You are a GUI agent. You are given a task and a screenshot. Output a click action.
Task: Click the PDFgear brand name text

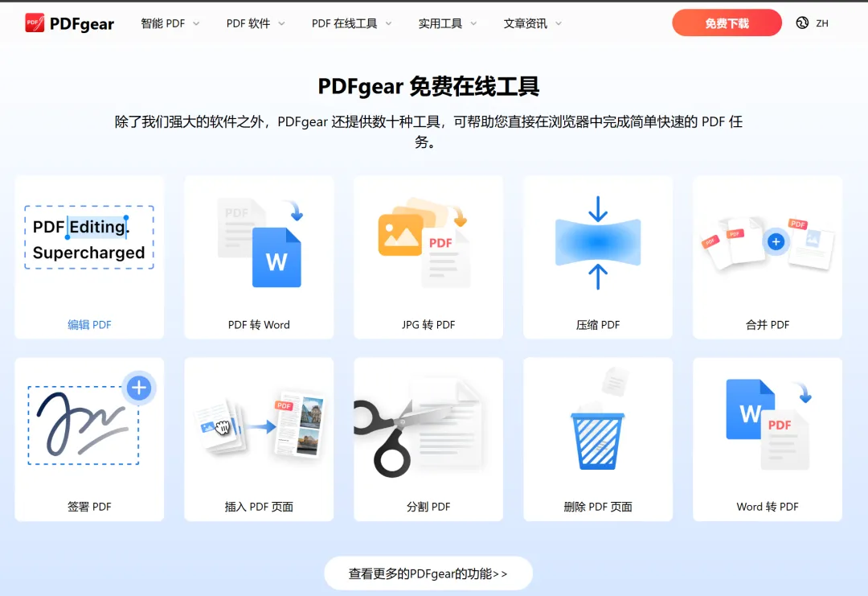[82, 24]
